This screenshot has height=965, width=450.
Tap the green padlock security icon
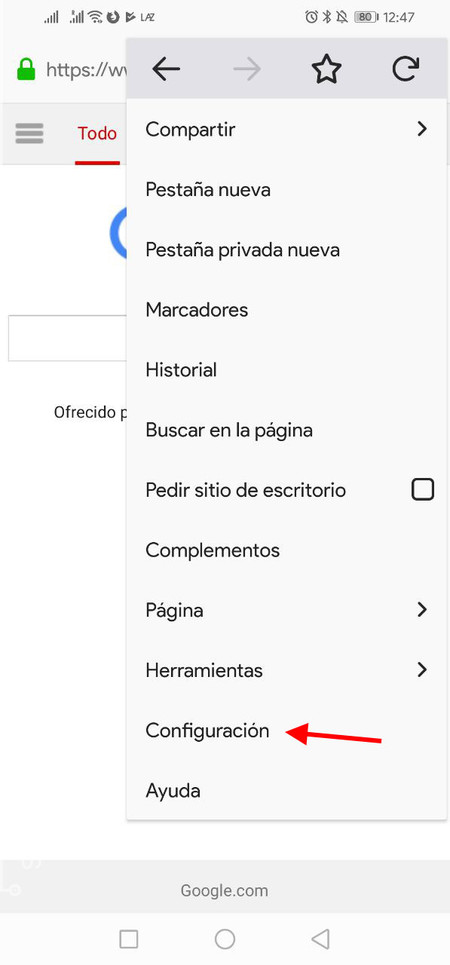click(x=26, y=70)
